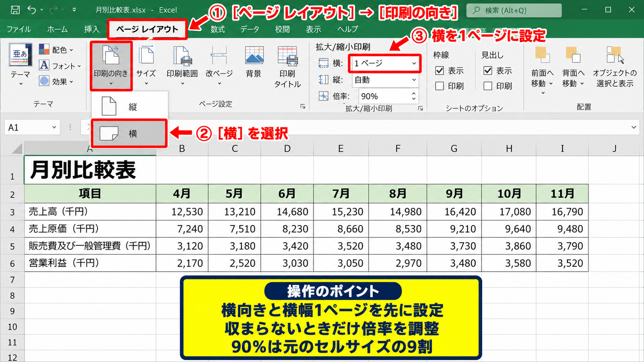Uncheck 枠線 表示 gridlines view checkbox
644x362 pixels.
click(x=439, y=71)
